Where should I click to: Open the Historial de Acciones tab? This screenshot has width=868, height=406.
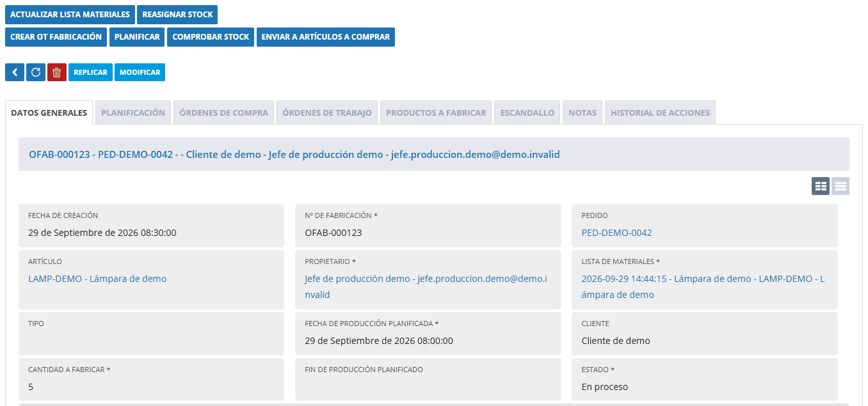[660, 113]
